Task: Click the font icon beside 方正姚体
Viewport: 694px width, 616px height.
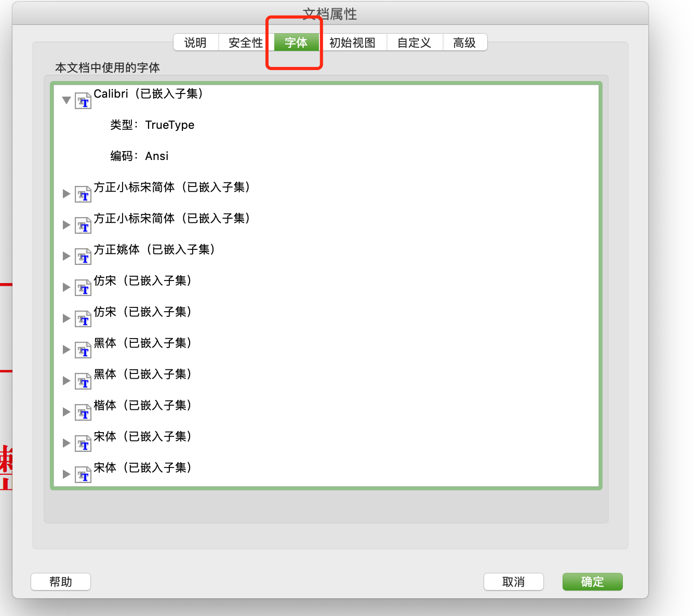Action: pyautogui.click(x=83, y=256)
